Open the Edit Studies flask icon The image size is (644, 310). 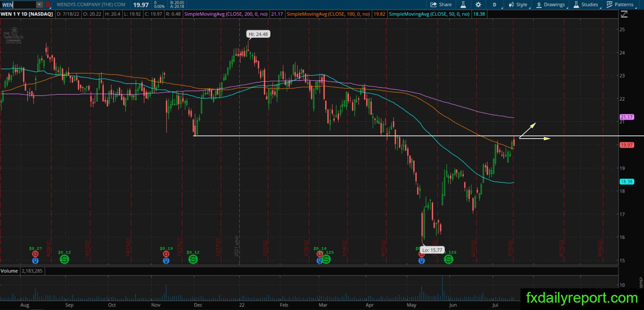click(x=463, y=4)
